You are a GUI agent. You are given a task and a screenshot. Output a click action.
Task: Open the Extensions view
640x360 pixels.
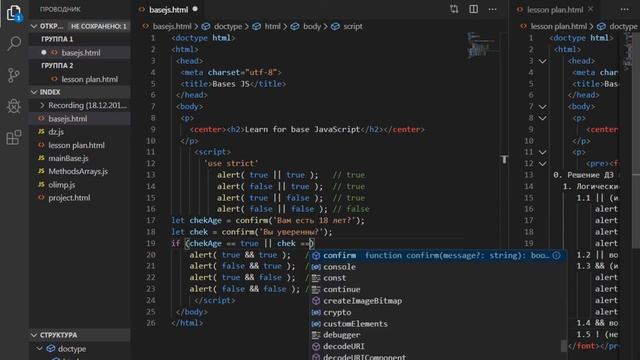click(14, 138)
